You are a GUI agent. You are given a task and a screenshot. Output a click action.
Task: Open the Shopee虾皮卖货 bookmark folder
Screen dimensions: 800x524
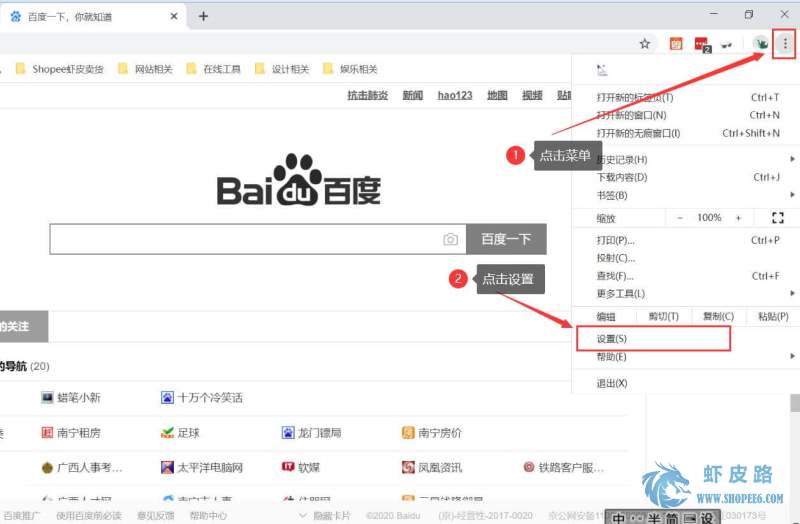pyautogui.click(x=59, y=69)
